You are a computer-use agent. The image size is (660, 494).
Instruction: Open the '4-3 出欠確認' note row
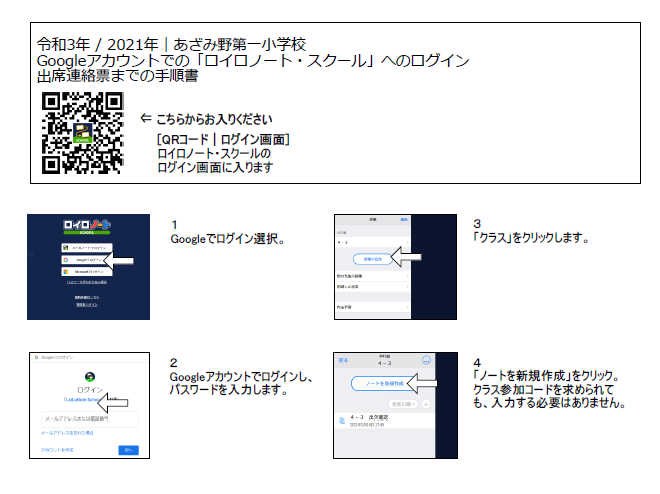click(384, 421)
